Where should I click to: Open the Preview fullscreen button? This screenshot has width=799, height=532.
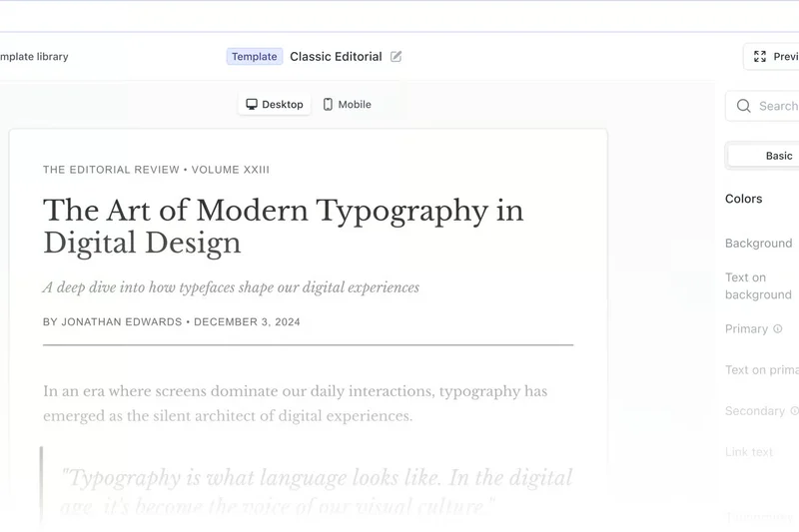click(774, 57)
